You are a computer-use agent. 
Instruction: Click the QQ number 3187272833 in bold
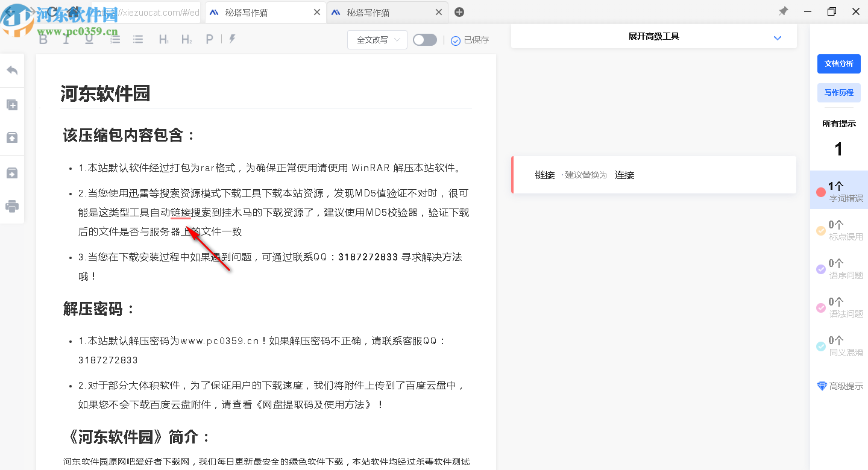tap(368, 257)
